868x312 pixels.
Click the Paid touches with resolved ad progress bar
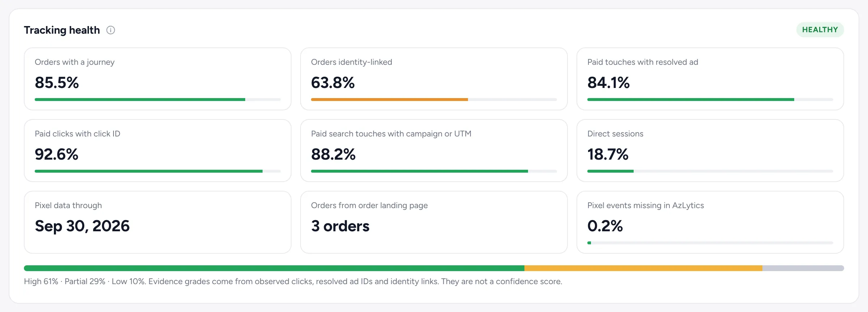pos(710,100)
